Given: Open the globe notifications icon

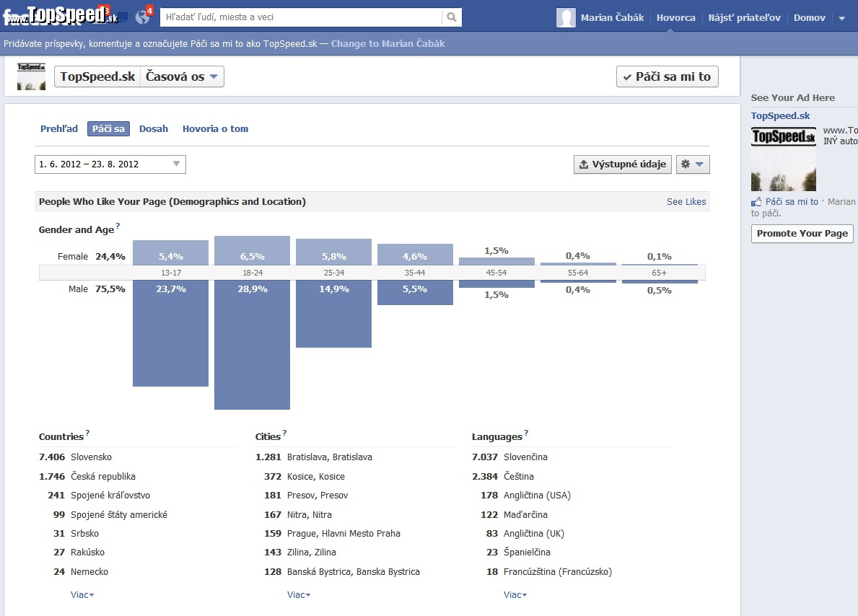Looking at the screenshot, I should (143, 17).
